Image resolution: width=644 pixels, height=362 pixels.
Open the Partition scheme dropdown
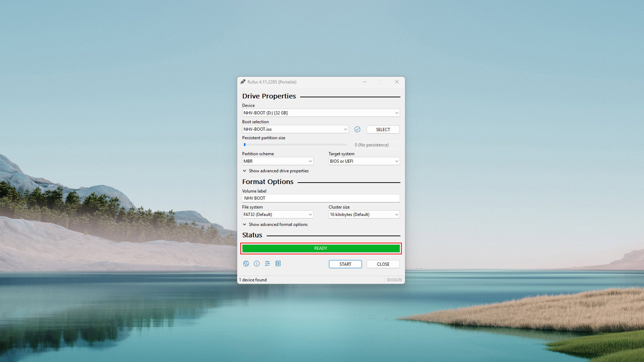[277, 161]
